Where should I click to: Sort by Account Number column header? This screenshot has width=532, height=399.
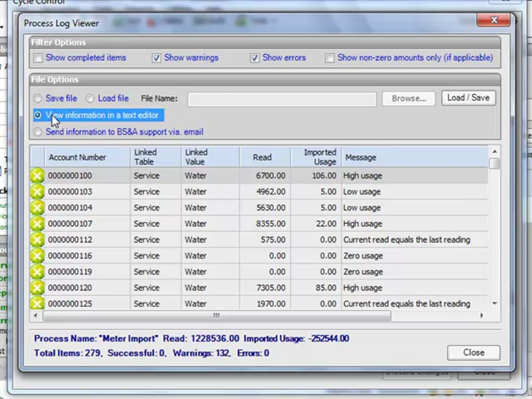77,157
